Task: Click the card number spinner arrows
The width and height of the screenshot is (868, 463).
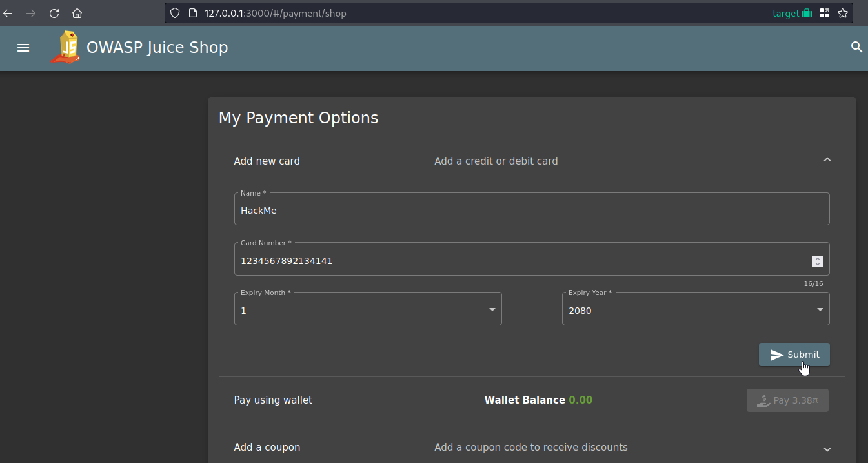Action: point(817,261)
